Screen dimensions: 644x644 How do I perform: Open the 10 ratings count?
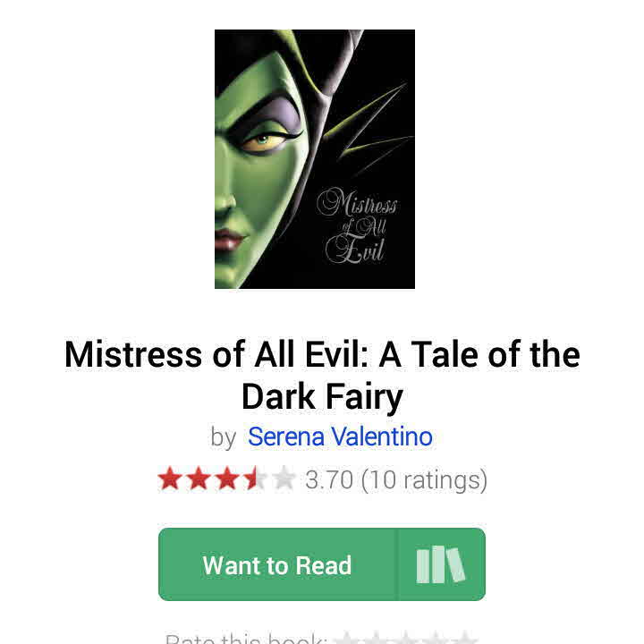424,479
